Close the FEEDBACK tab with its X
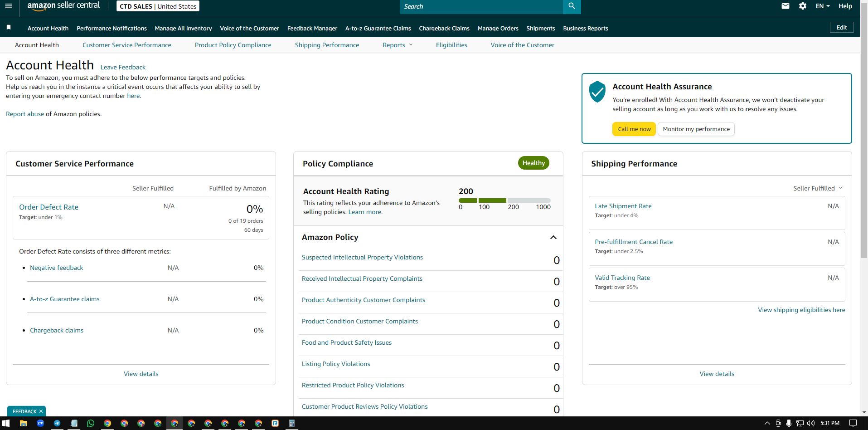Screen dimensions: 868x430 41,411
